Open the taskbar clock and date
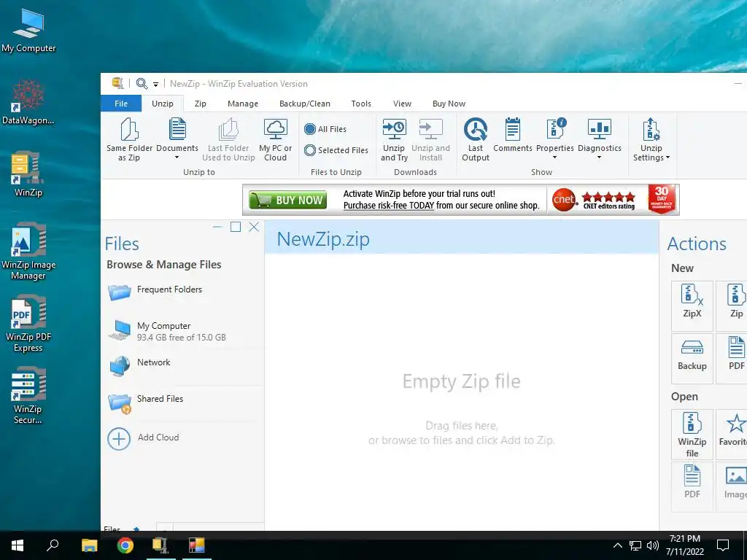This screenshot has width=747, height=560. point(684,545)
